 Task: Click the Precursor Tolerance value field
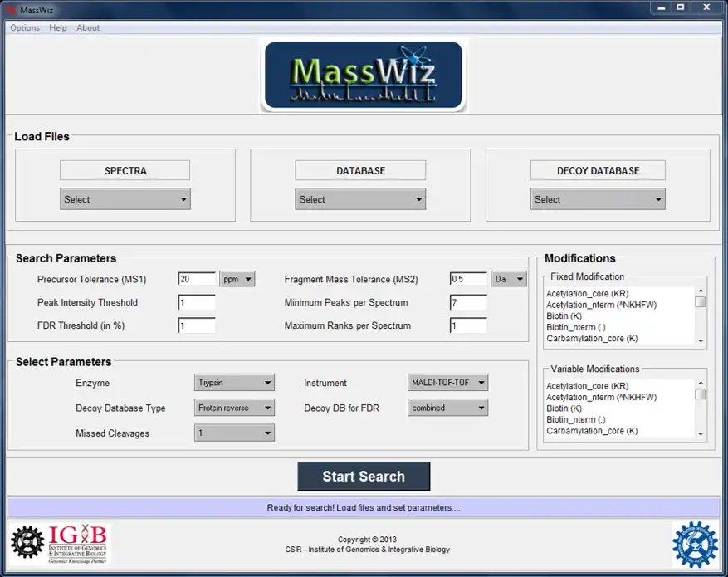[x=197, y=279]
